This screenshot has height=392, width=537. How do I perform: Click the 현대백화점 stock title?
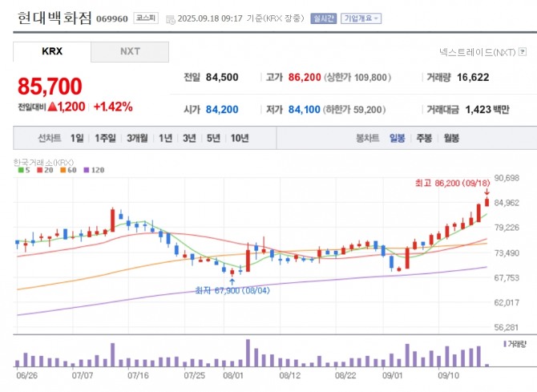coord(55,18)
